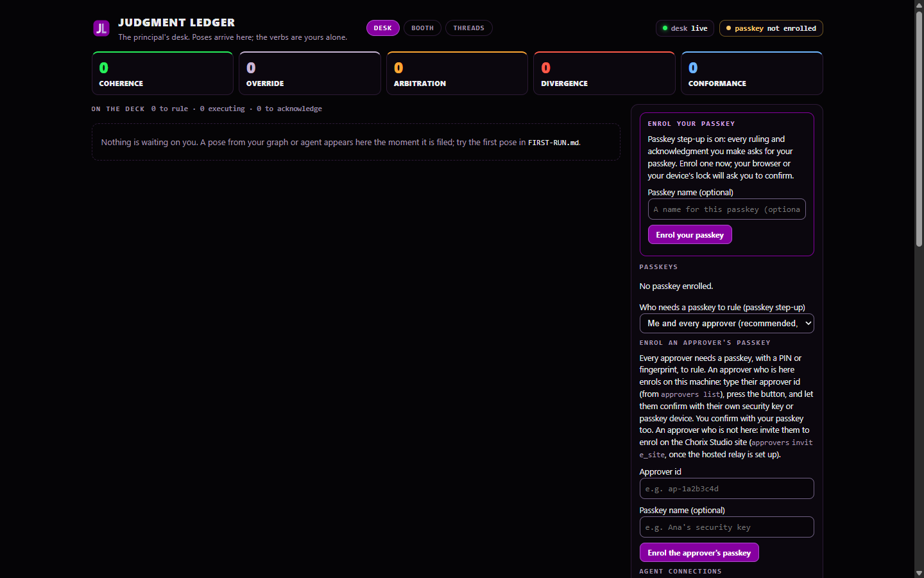This screenshot has width=924, height=578.
Task: Open the Booth tab
Action: click(422, 28)
